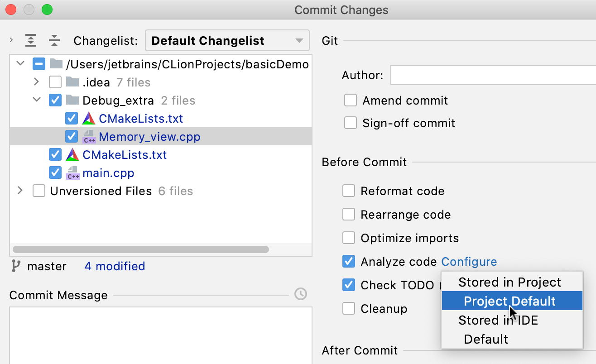Enable the Amend commit option
The image size is (596, 364).
pyautogui.click(x=351, y=100)
